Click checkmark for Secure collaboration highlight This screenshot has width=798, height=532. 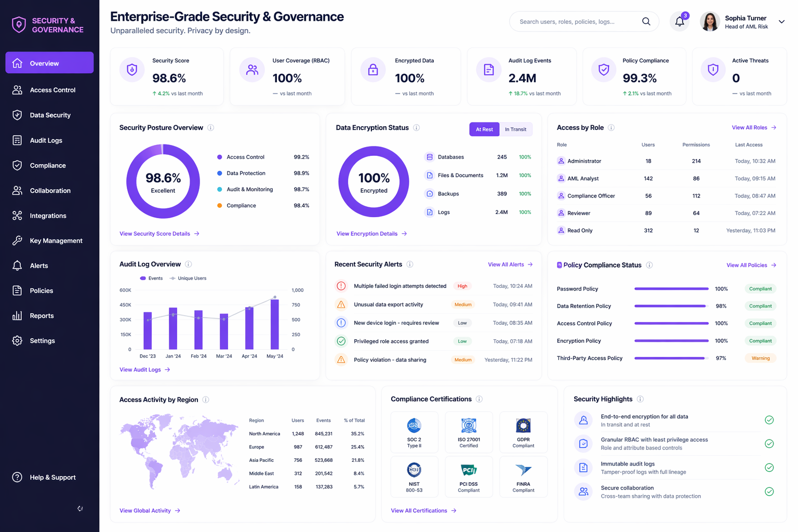[x=769, y=491]
